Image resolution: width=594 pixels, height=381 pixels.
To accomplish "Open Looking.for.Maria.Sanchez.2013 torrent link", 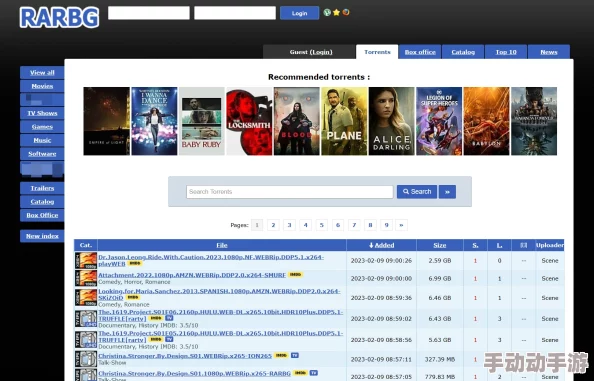I will coord(219,294).
